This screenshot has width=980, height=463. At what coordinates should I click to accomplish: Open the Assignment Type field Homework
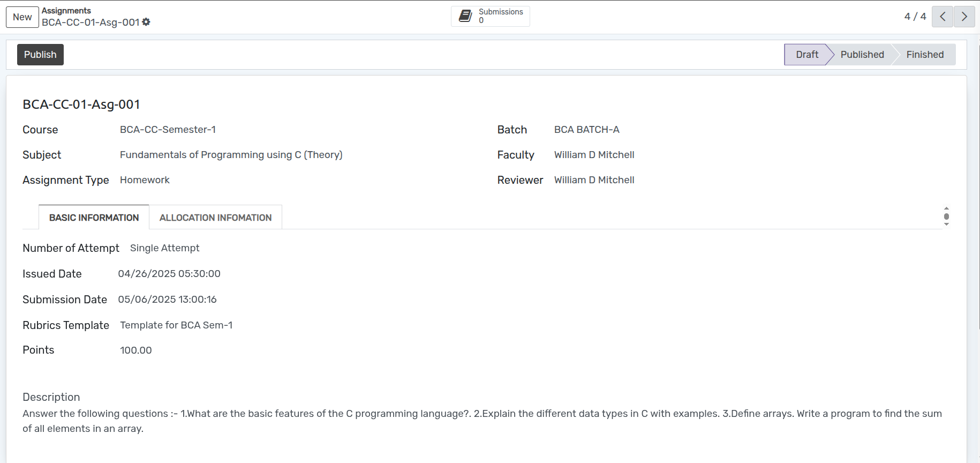145,180
